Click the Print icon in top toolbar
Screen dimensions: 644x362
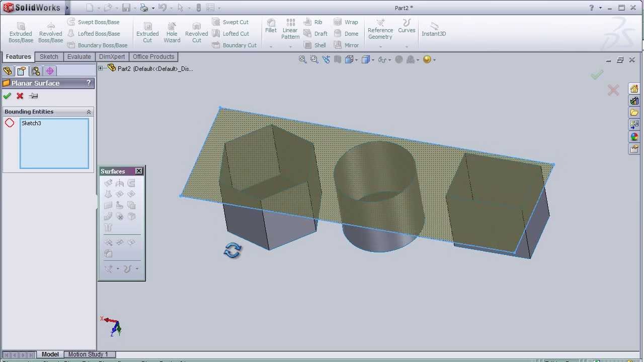click(144, 8)
